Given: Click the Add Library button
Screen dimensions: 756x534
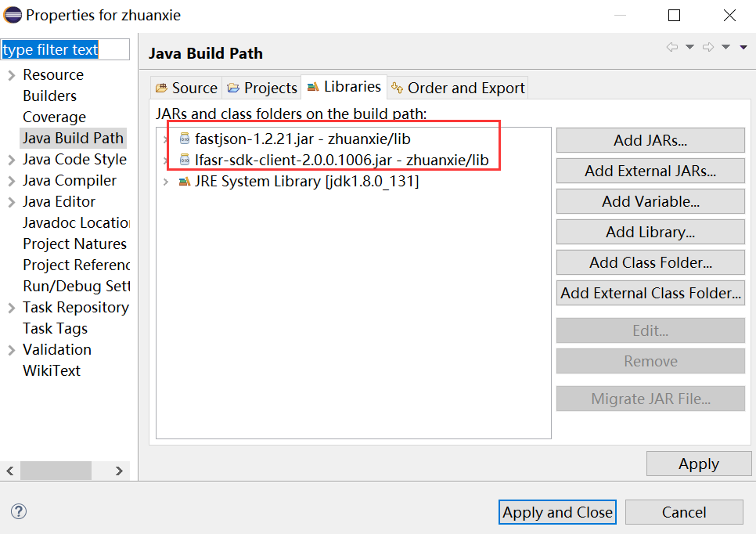Looking at the screenshot, I should click(650, 232).
